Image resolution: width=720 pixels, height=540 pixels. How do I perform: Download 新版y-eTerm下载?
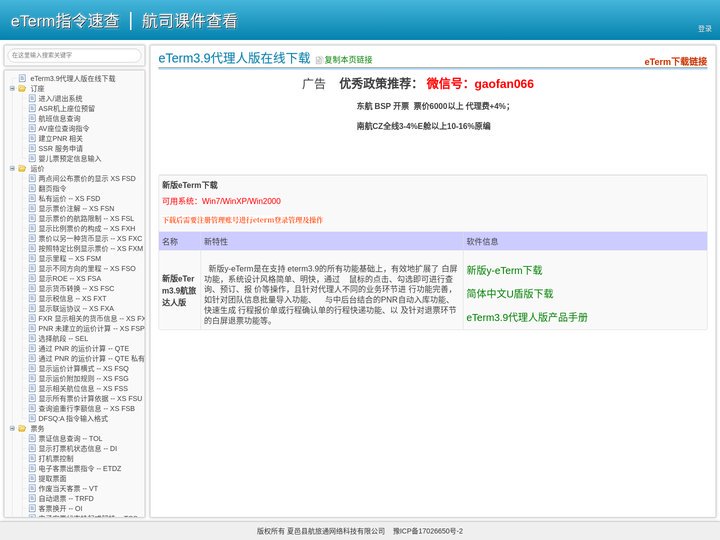pos(504,270)
